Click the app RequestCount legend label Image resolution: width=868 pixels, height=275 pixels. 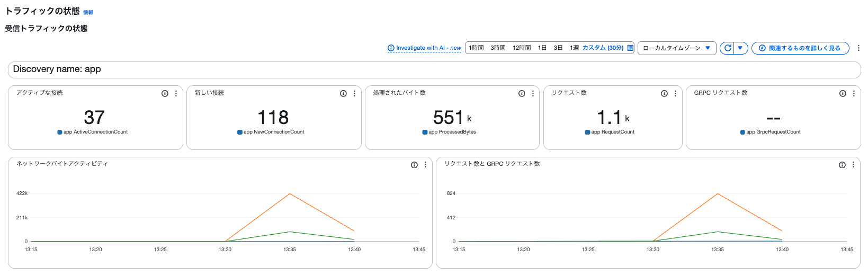[x=613, y=132]
